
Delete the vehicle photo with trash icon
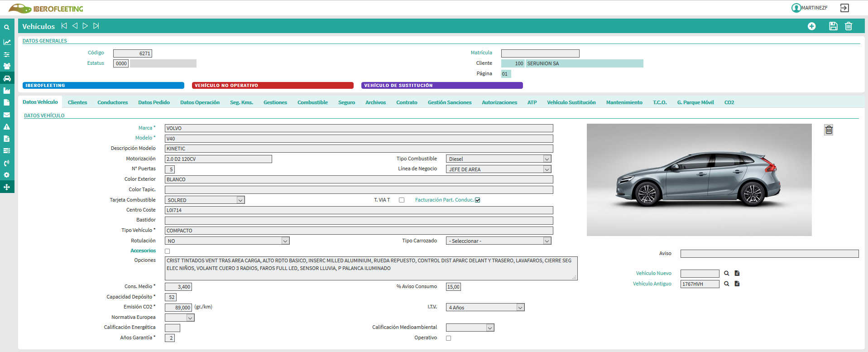828,130
